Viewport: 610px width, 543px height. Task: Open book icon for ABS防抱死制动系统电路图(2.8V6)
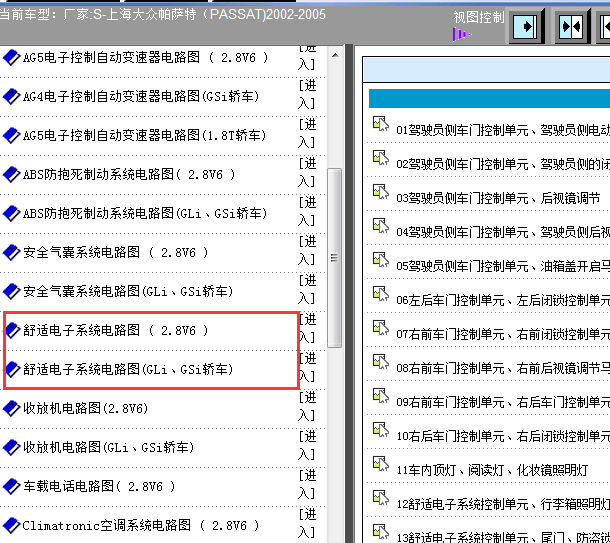point(11,174)
